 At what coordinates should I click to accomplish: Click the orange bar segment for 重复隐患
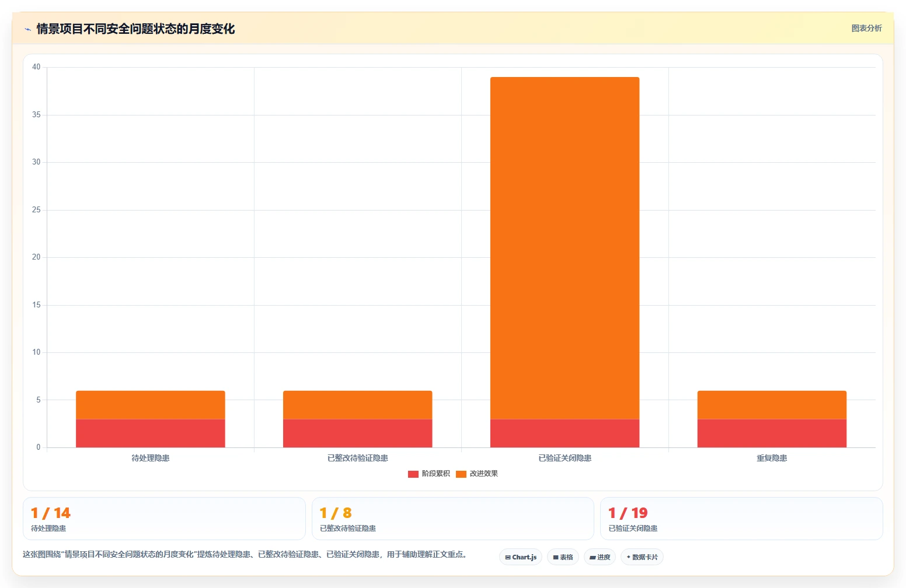click(x=772, y=405)
